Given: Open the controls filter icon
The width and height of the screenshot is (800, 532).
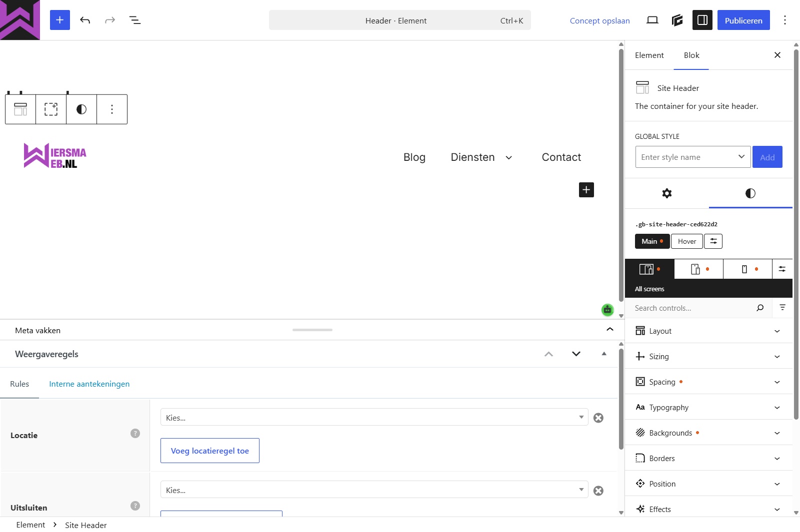Looking at the screenshot, I should point(782,308).
